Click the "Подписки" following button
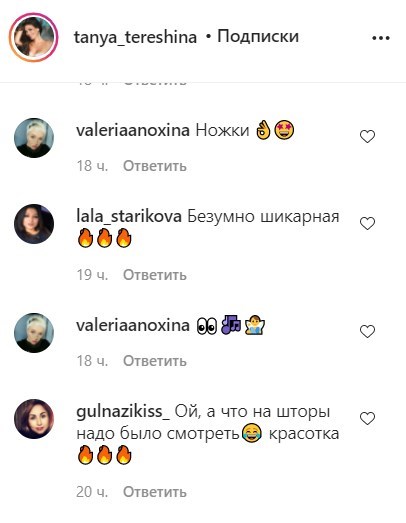This screenshot has height=523, width=406. click(x=258, y=37)
